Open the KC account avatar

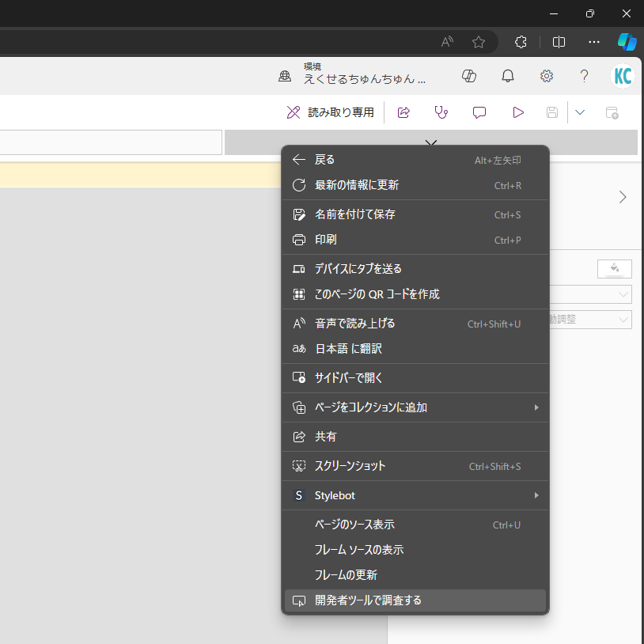click(x=623, y=76)
